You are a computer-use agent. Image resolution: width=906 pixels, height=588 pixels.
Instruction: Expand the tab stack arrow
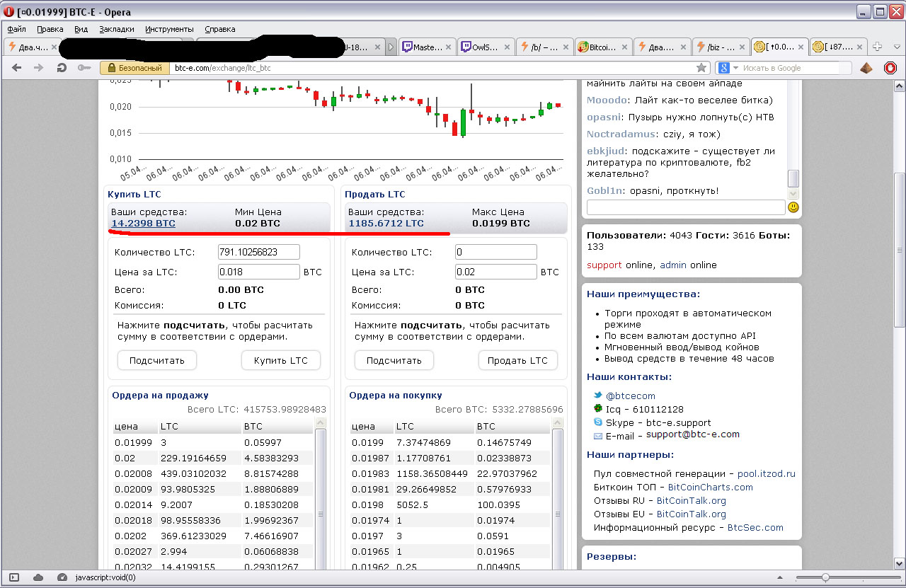coord(391,47)
